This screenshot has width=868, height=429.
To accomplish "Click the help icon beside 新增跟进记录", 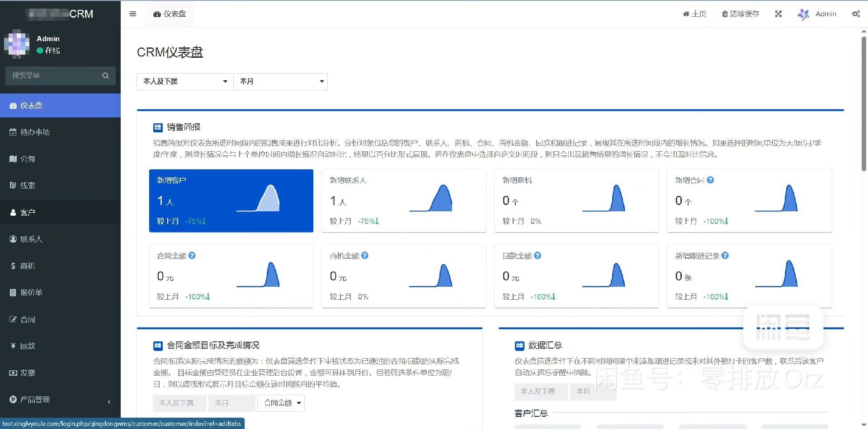I will click(x=725, y=256).
